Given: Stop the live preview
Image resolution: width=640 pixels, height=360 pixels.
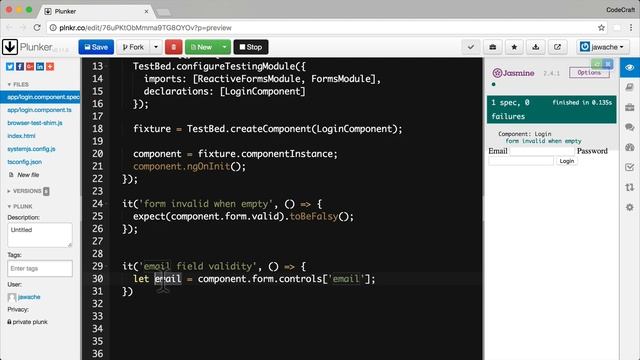Looking at the screenshot, I should click(251, 47).
